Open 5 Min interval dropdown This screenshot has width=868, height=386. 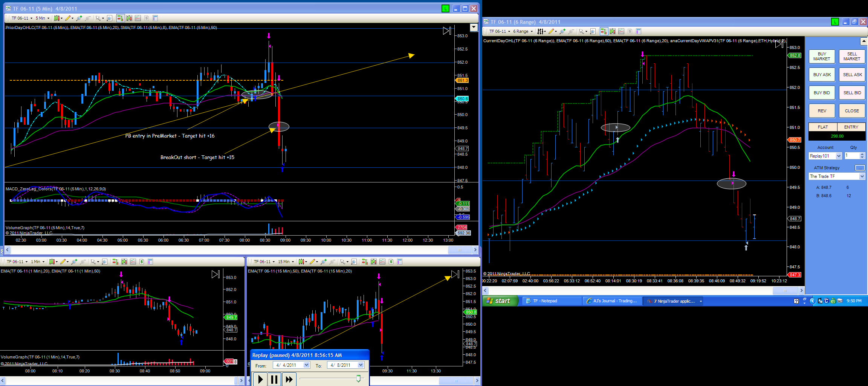pos(42,18)
